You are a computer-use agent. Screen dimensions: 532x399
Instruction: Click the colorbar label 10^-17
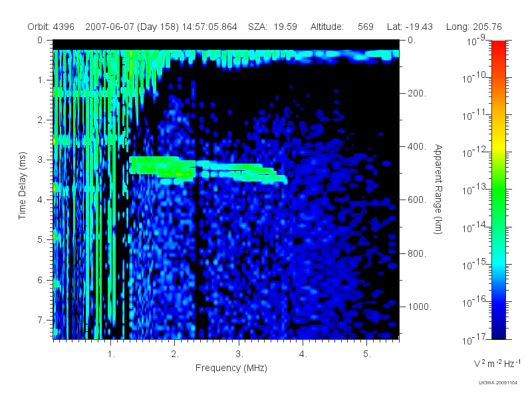(474, 339)
